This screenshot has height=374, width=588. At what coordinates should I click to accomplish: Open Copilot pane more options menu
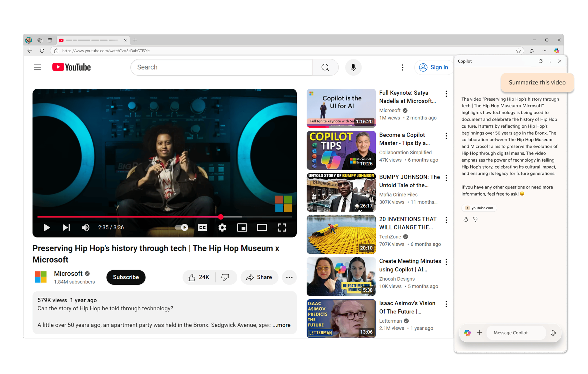click(550, 61)
